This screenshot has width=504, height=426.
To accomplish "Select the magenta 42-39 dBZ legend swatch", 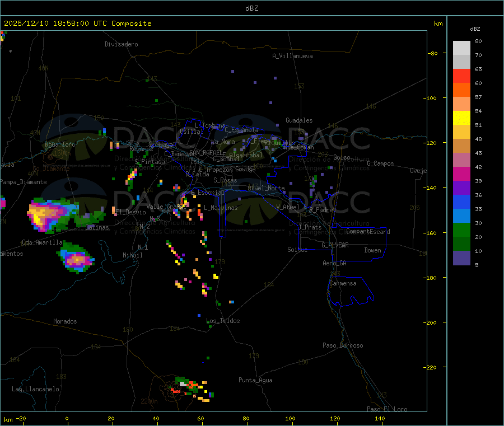I will coord(461,174).
